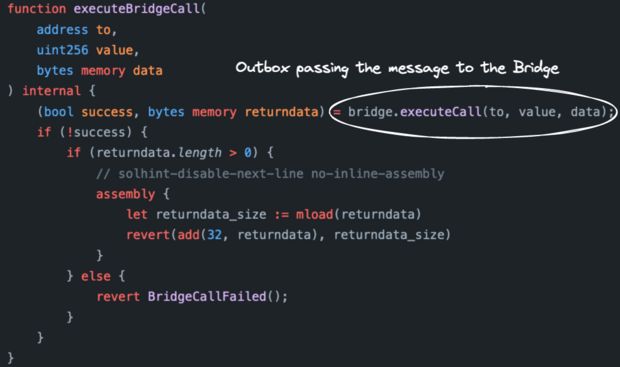620x367 pixels.
Task: Click the 'uint256' type keyword
Action: pos(62,50)
